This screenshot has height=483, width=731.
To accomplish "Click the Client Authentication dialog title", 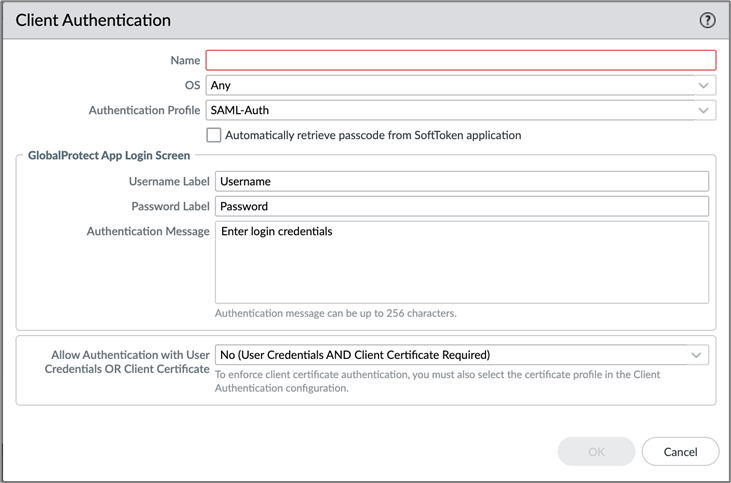I will [x=93, y=20].
